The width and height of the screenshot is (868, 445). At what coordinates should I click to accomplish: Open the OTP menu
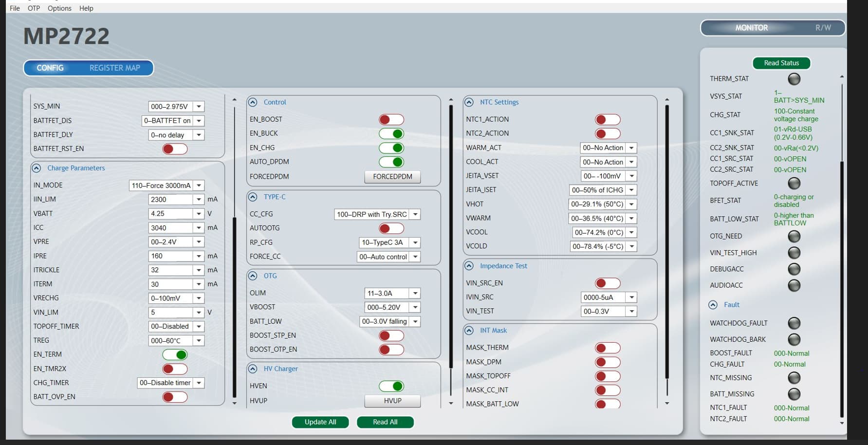pos(34,8)
